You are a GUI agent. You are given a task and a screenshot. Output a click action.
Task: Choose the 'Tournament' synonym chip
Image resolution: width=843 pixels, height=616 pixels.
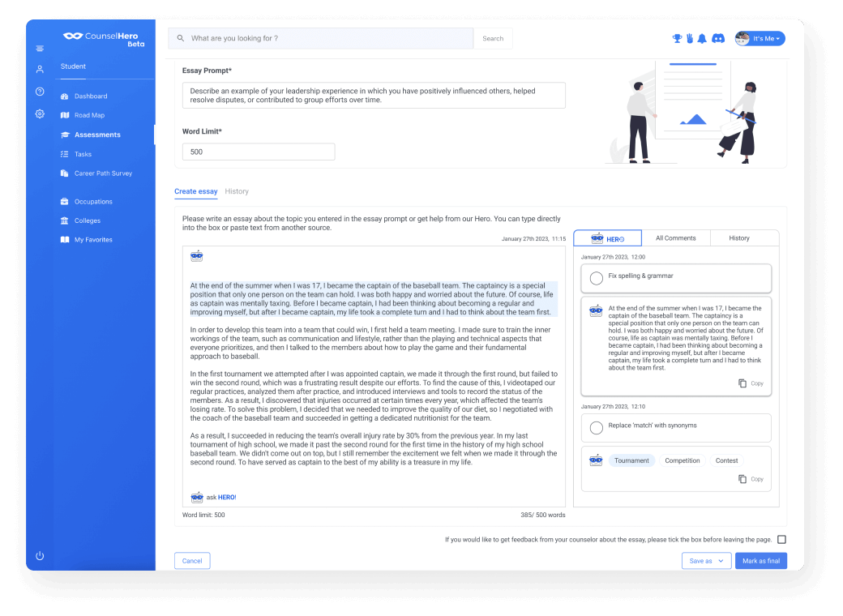(631, 460)
